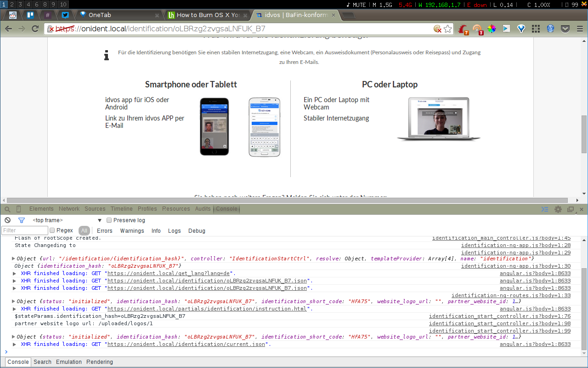
Task: Follow the partials instruction.html URL link
Action: pos(207,309)
